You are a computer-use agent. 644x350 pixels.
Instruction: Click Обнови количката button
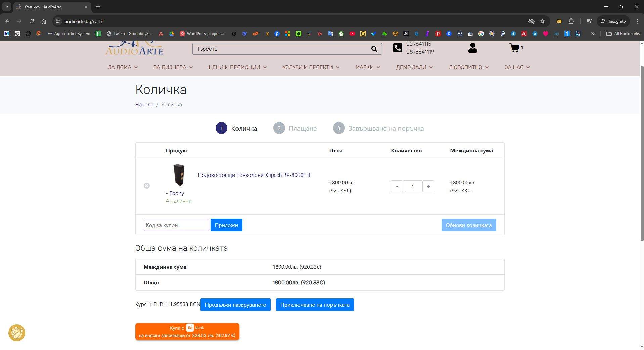tap(468, 225)
